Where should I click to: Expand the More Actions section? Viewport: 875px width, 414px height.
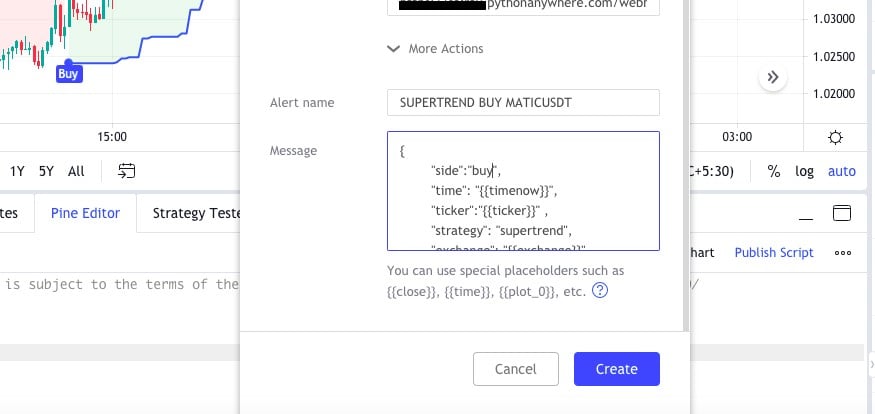pos(435,49)
